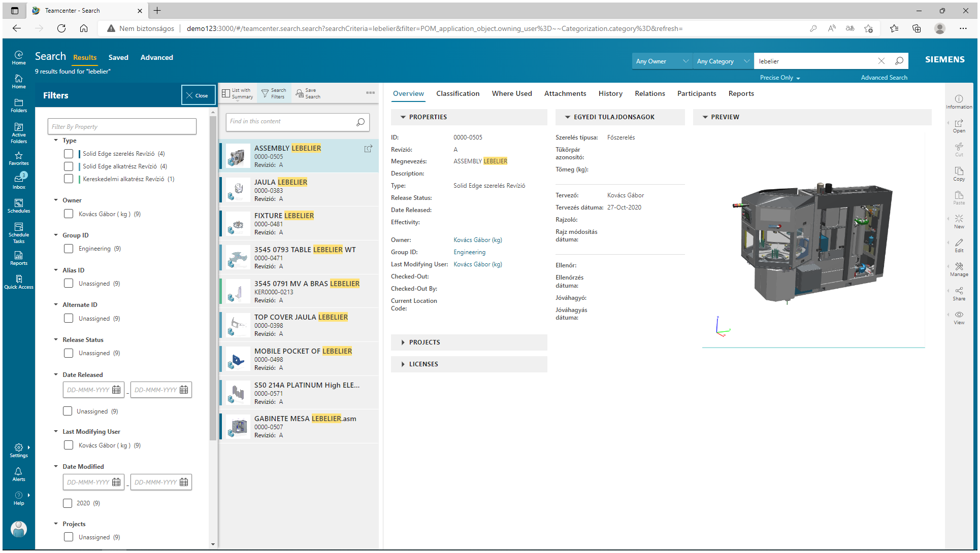Open the Advanced search tab
The height and width of the screenshot is (553, 980).
pyautogui.click(x=157, y=57)
